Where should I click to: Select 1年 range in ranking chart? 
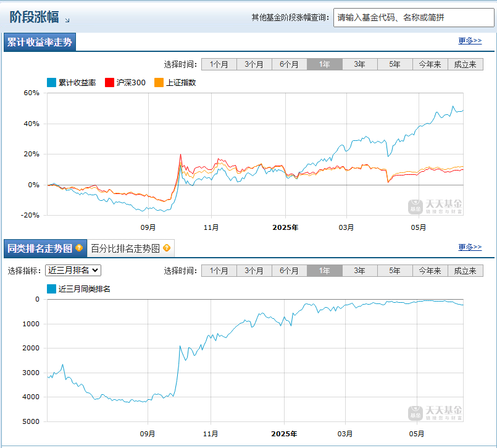pos(325,271)
